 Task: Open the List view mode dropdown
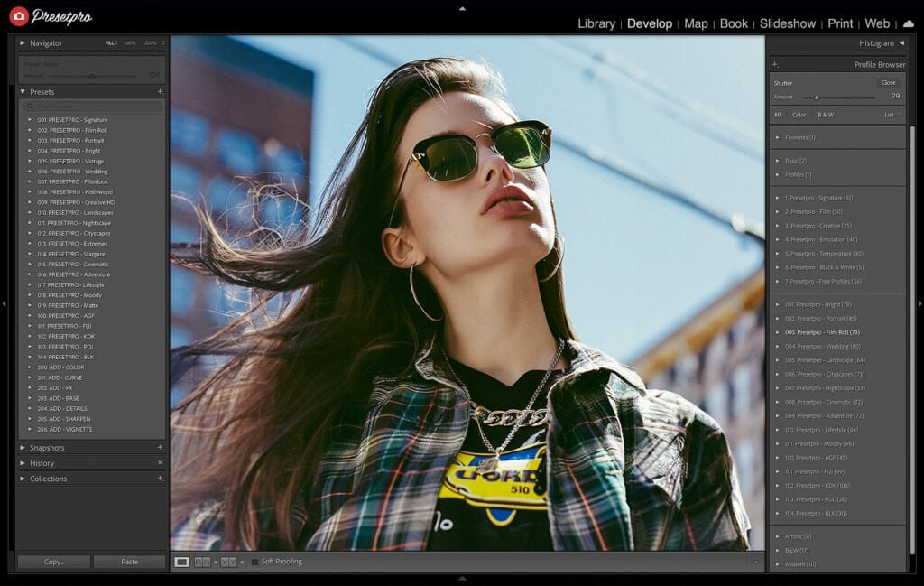tap(892, 115)
